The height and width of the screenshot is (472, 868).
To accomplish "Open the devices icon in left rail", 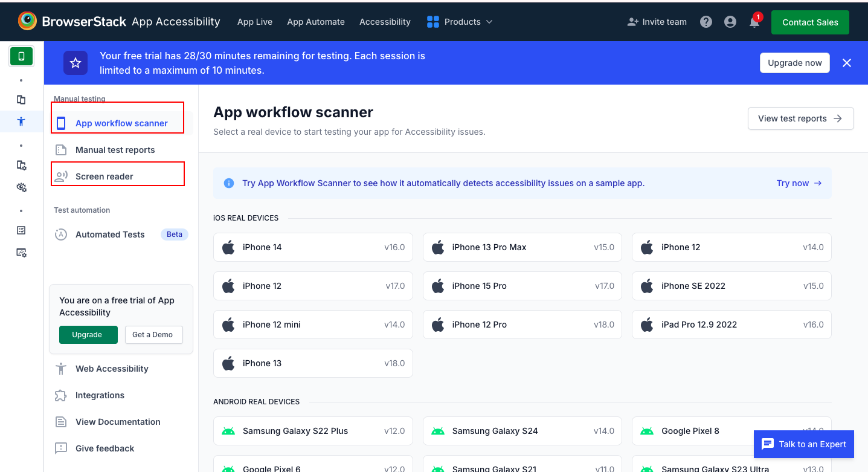I will (x=21, y=100).
